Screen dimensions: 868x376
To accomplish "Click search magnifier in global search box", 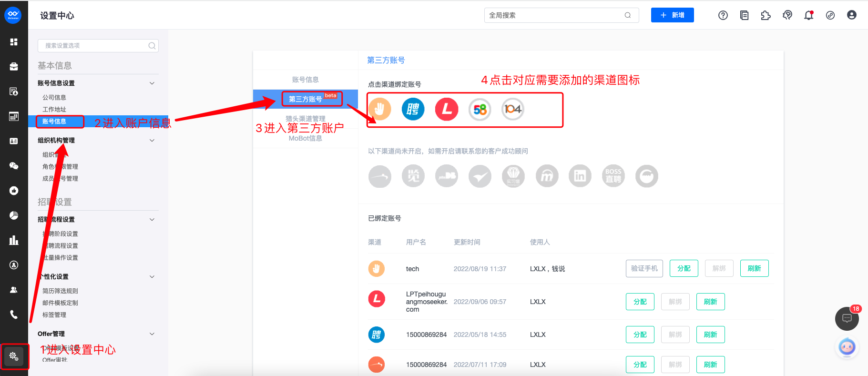I will coord(628,15).
